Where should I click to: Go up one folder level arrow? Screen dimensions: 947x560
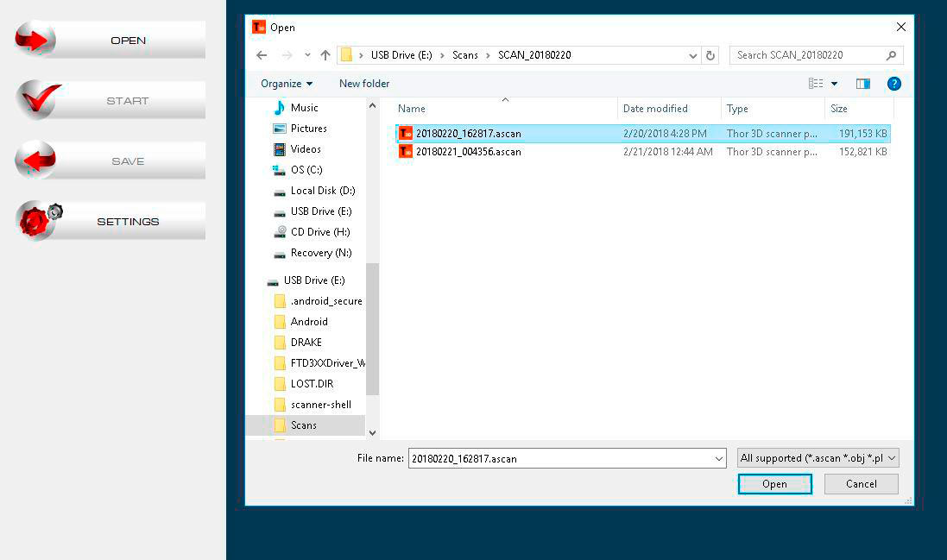325,55
